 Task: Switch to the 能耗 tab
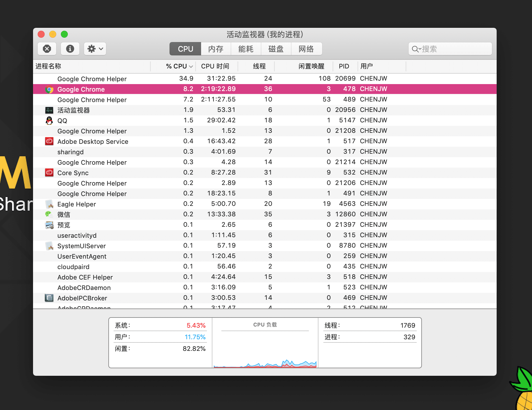(x=246, y=49)
